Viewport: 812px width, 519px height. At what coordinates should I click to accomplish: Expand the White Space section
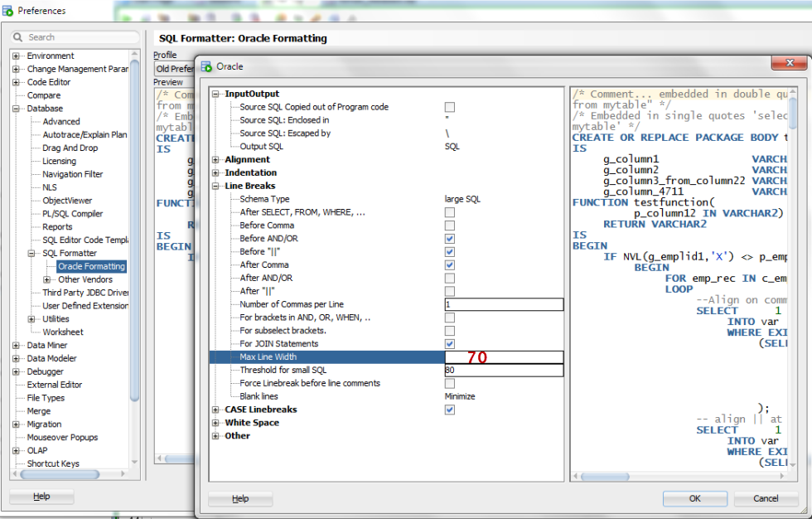tap(216, 423)
